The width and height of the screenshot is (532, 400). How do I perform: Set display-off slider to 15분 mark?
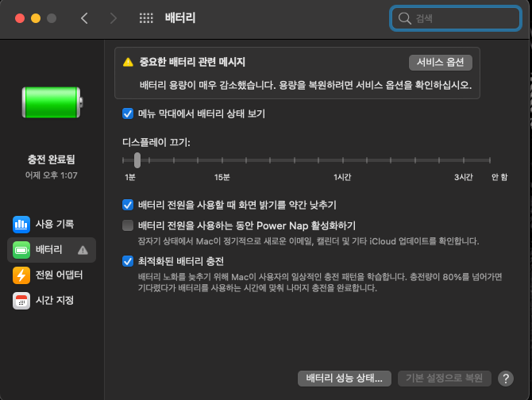222,160
